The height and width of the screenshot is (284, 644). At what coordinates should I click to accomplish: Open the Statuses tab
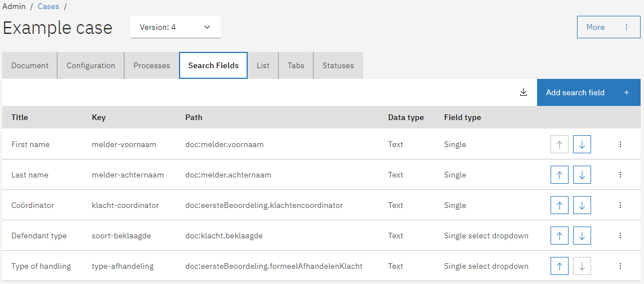click(x=338, y=65)
